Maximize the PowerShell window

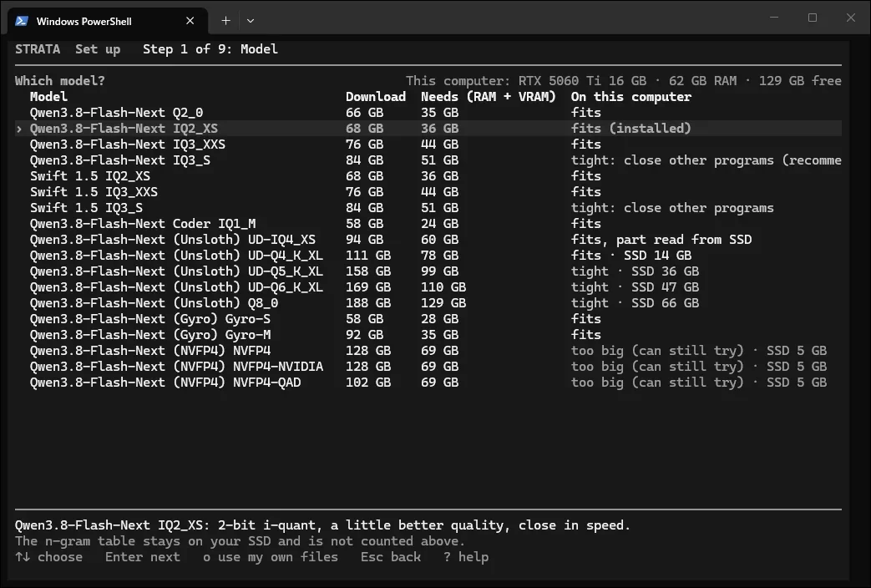[812, 18]
